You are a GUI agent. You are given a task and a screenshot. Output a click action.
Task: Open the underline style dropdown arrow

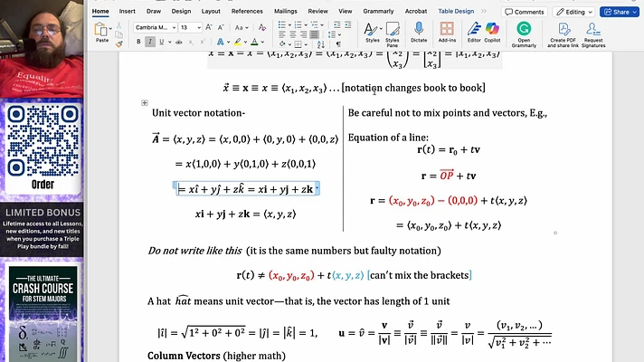point(170,42)
